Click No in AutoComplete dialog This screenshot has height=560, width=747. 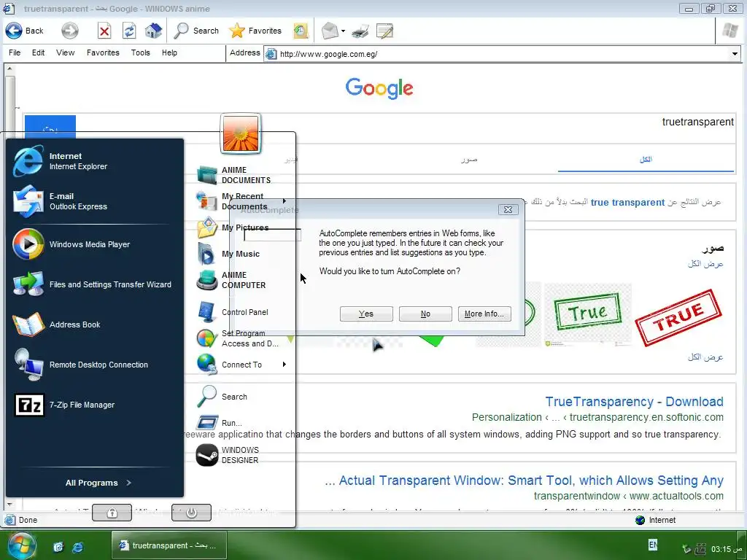coord(425,314)
